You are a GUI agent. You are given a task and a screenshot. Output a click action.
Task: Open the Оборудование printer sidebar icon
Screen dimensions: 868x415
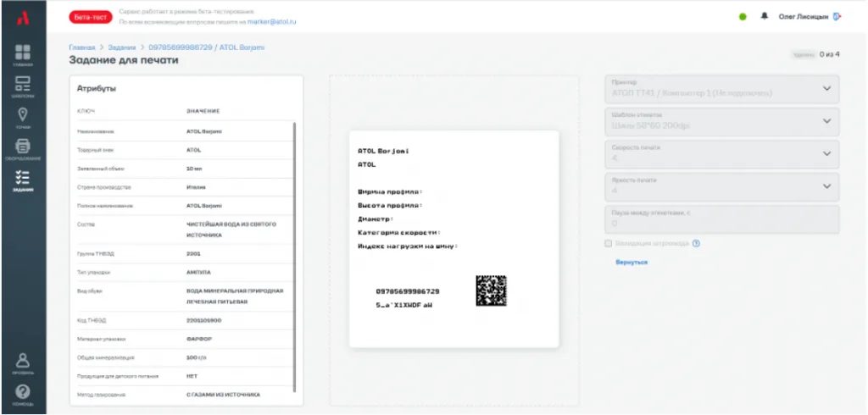pos(23,149)
